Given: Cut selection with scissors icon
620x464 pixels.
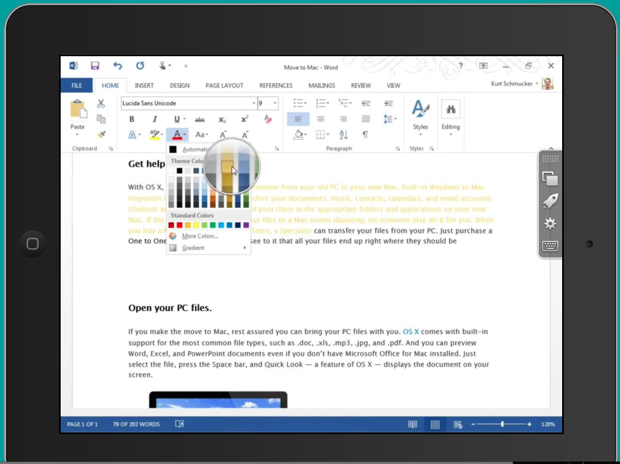Looking at the screenshot, I should [101, 104].
